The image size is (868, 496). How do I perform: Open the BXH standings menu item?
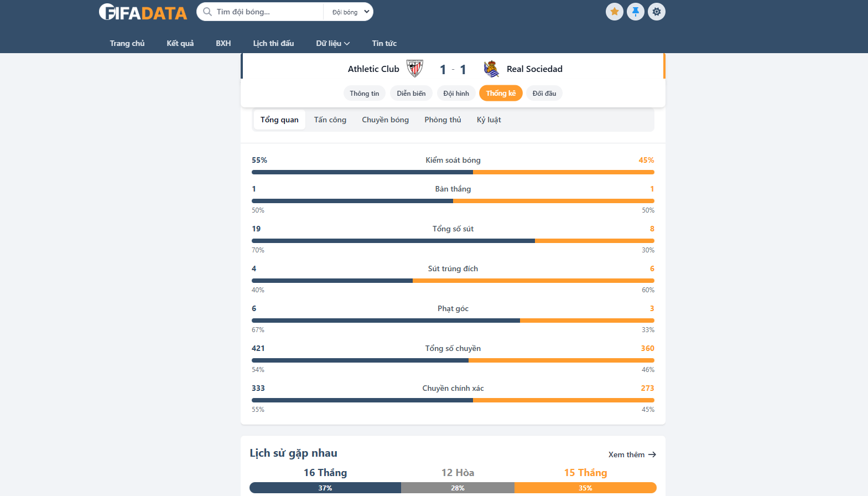tap(223, 43)
